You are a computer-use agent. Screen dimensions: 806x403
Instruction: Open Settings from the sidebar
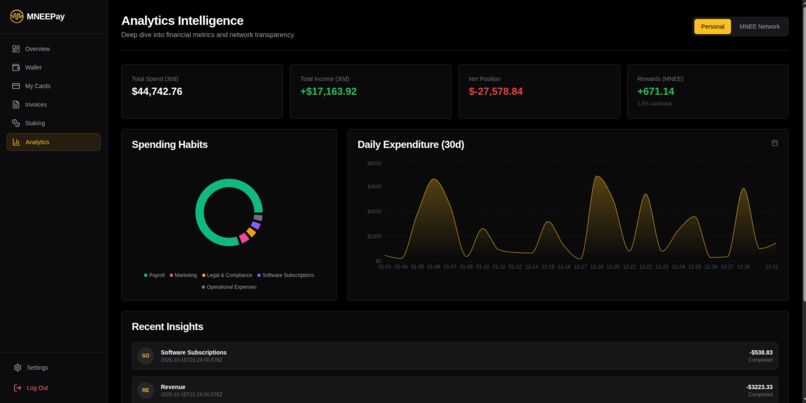click(53, 368)
